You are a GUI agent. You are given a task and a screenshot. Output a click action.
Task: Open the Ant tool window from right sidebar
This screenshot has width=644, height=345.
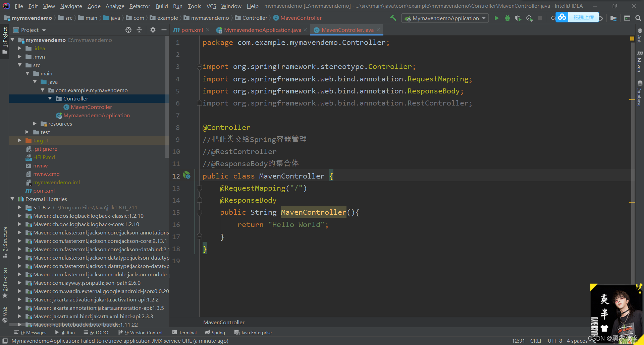point(640,36)
